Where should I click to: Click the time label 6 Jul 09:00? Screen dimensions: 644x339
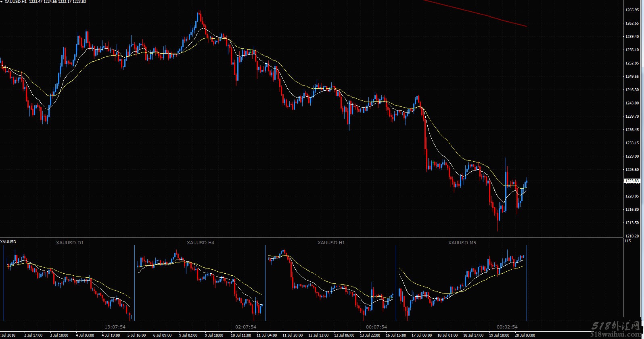162,335
